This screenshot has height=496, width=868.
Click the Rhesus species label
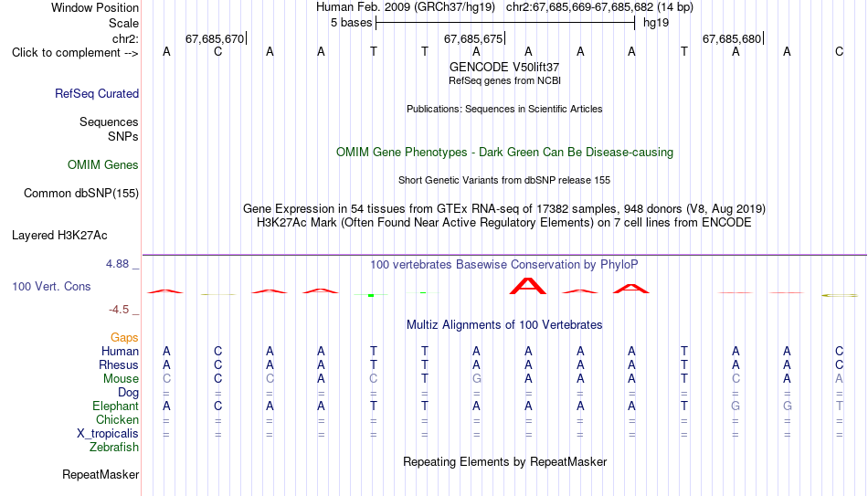coord(119,364)
